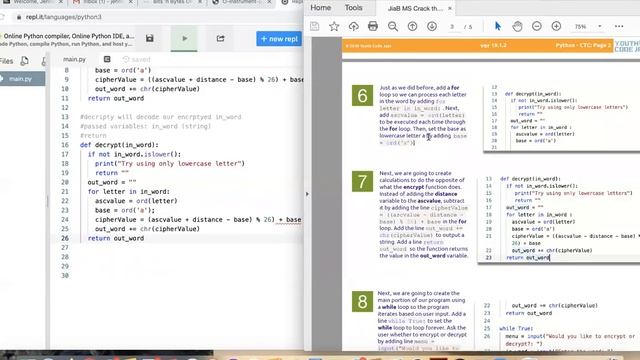640x360 pixels.
Task: Zoom in with plus circle icon
Action: coord(556,27)
